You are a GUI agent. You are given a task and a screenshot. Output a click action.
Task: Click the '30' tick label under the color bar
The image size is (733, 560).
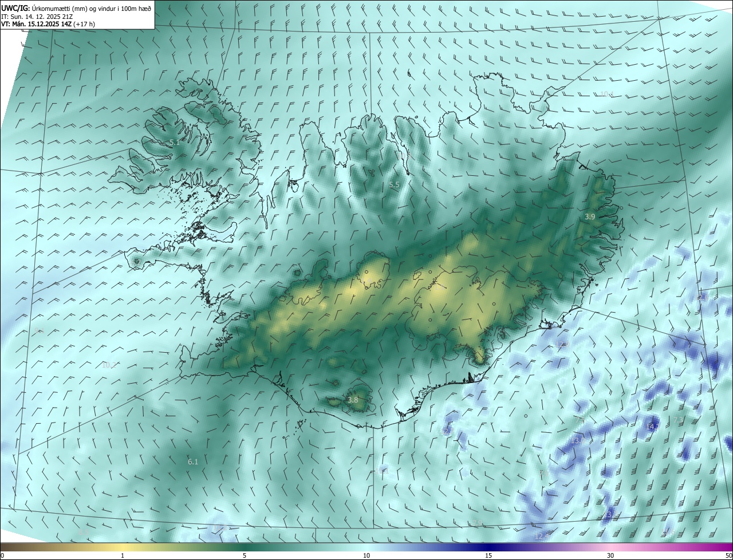[x=610, y=556]
